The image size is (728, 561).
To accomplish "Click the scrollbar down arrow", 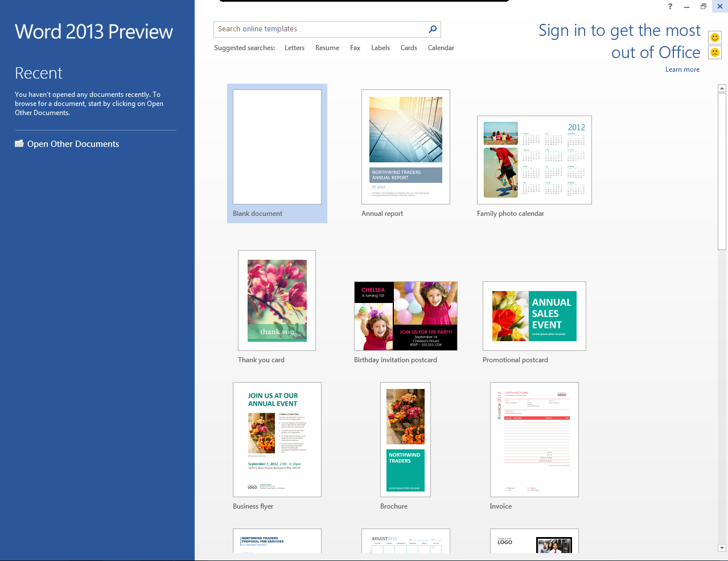I will coord(722,548).
